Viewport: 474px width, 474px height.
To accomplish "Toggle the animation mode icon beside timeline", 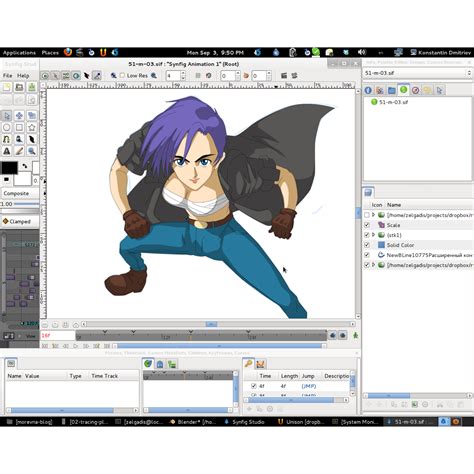I will 355,336.
